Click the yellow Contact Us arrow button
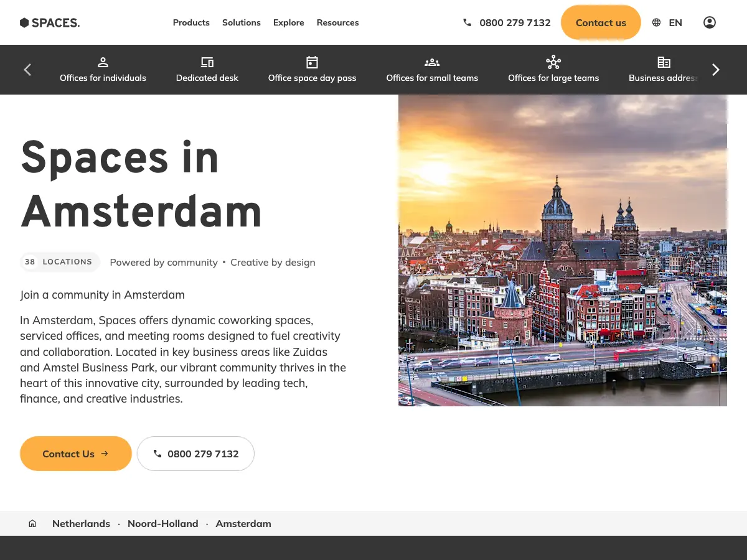This screenshot has width=747, height=560. (76, 454)
